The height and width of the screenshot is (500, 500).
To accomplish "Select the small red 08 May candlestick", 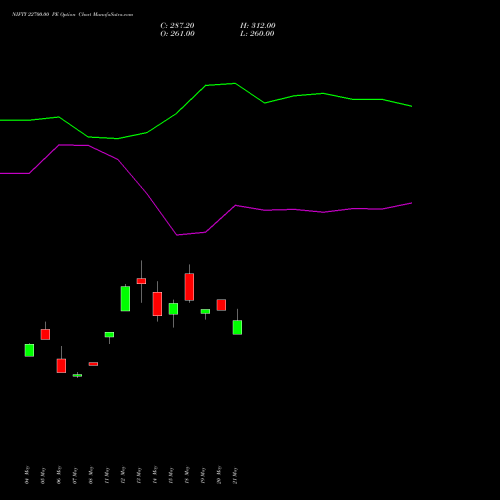I will (93, 364).
